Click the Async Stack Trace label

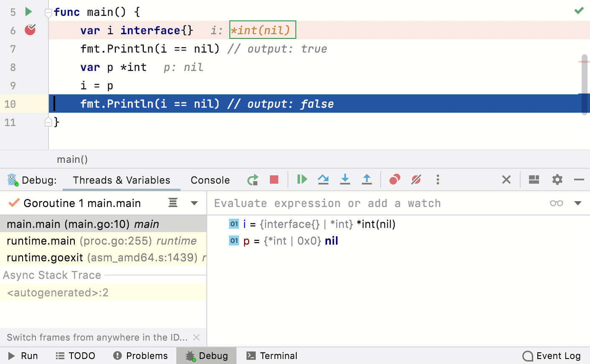pos(52,275)
